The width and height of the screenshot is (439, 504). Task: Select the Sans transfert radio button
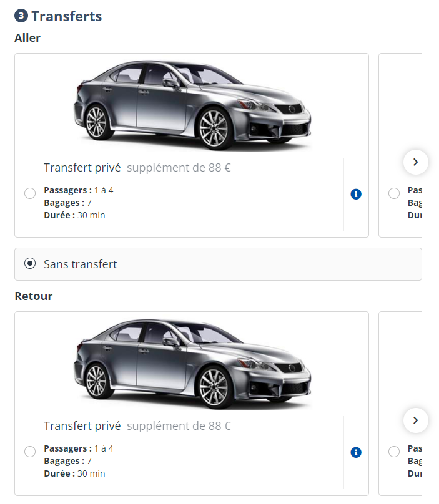(30, 263)
